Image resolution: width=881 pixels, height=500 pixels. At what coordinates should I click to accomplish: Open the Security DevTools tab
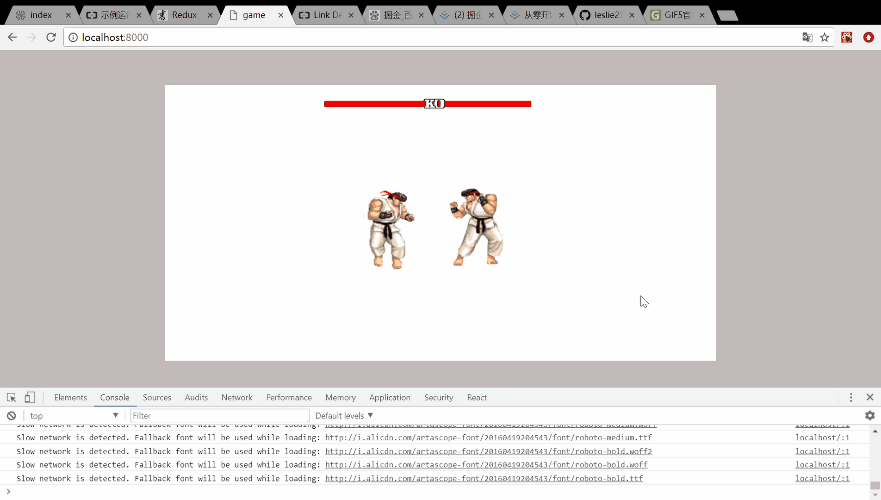click(x=438, y=397)
